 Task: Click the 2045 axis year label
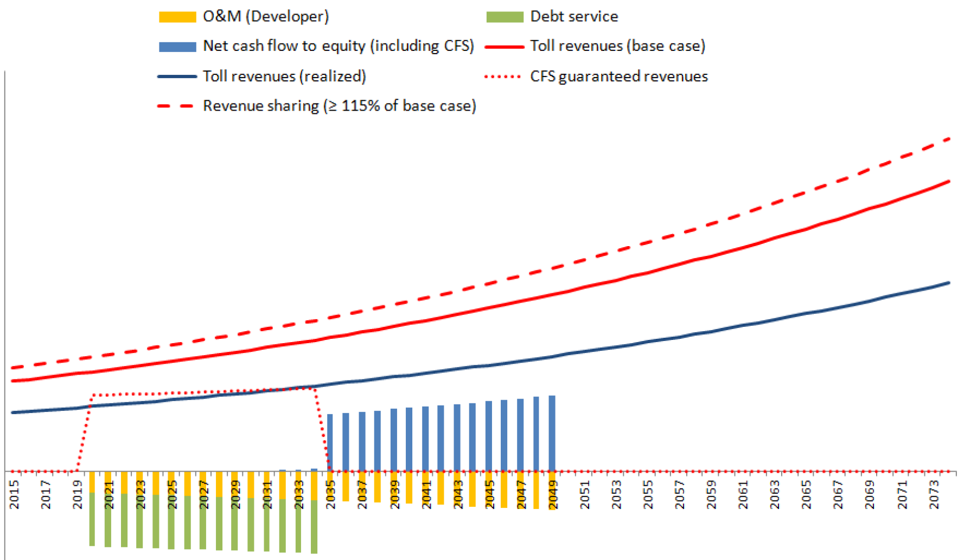pyautogui.click(x=489, y=495)
